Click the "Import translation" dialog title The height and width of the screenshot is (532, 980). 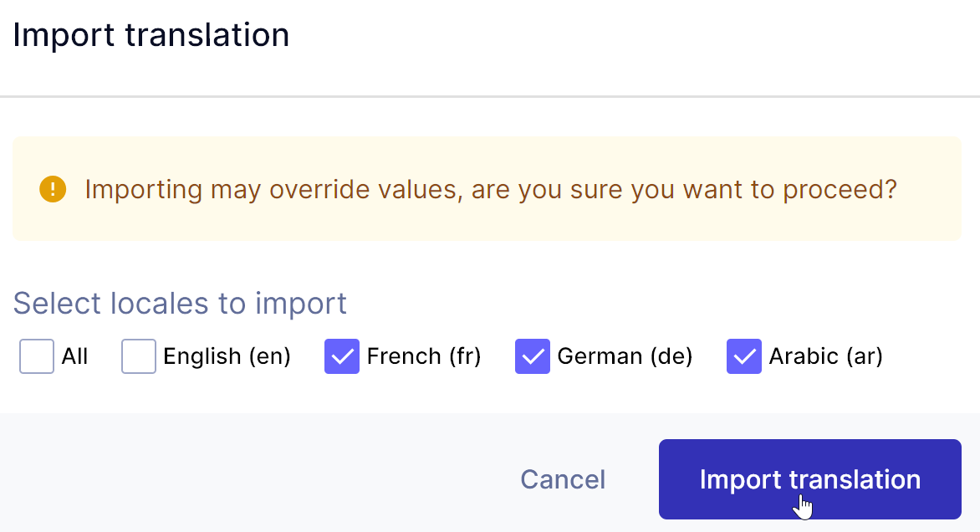tap(151, 36)
